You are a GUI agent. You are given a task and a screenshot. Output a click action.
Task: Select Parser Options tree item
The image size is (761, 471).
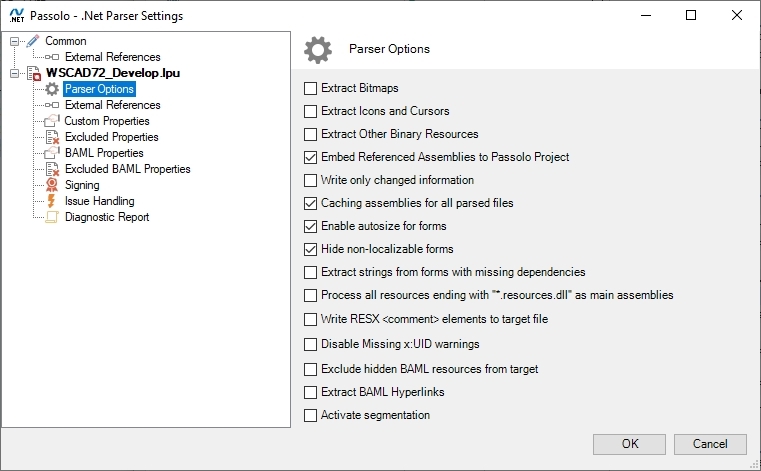(x=99, y=89)
